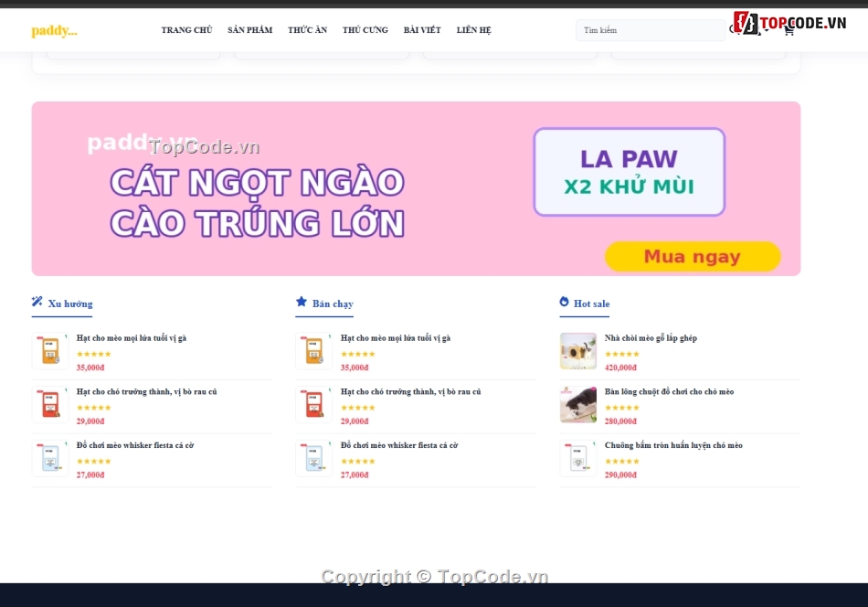The width and height of the screenshot is (868, 607).
Task: Open Bán chạy cat food orange bag image
Action: click(x=314, y=351)
